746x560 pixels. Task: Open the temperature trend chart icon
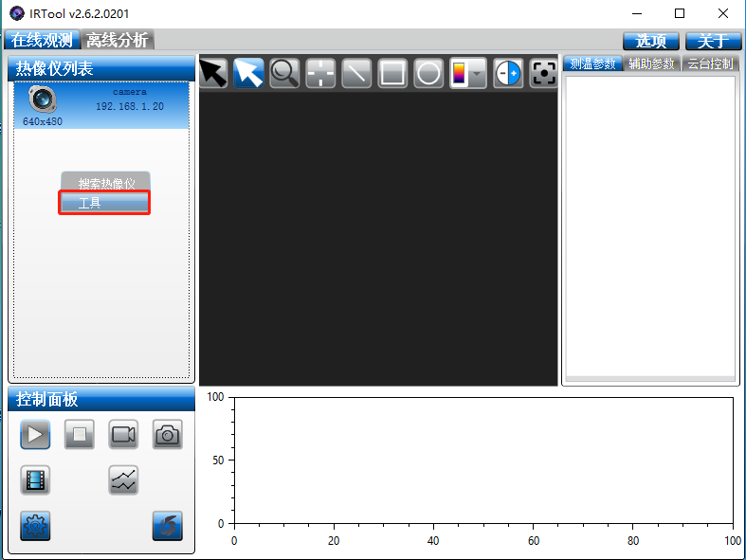[123, 480]
